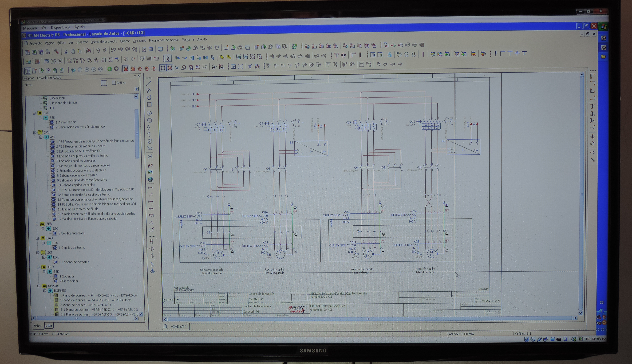The height and width of the screenshot is (364, 632).
Task: Switch to the Lista tab
Action: [x=49, y=325]
